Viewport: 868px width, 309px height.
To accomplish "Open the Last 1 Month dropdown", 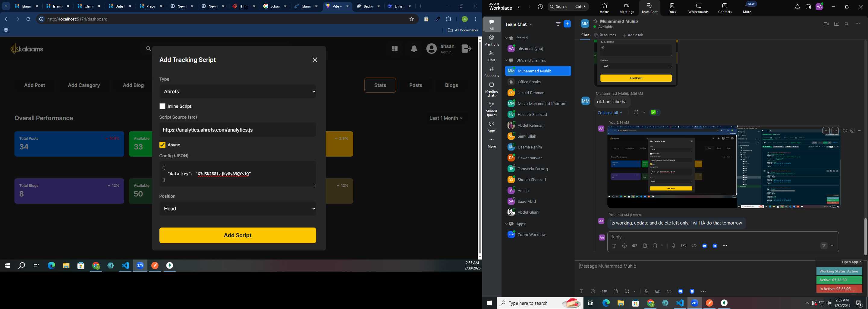I will pyautogui.click(x=446, y=118).
